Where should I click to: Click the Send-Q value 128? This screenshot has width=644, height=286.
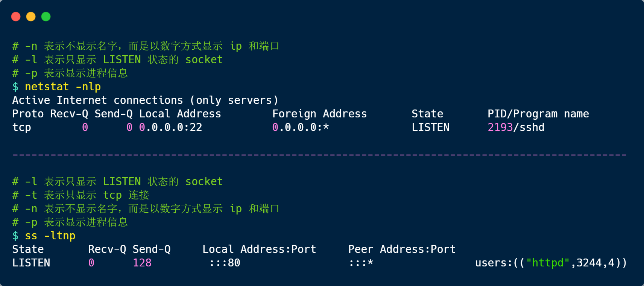142,263
